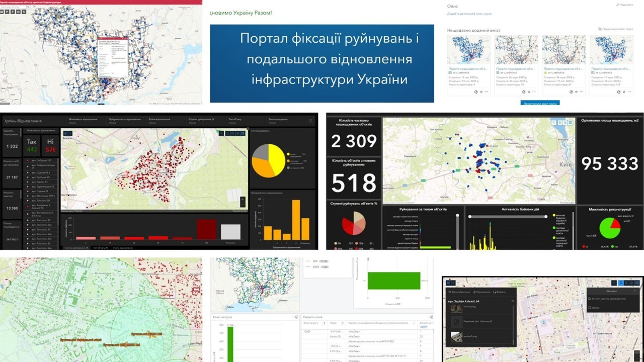Click the Редагувати edit link
This screenshot has height=362, width=644.
(625, 5)
